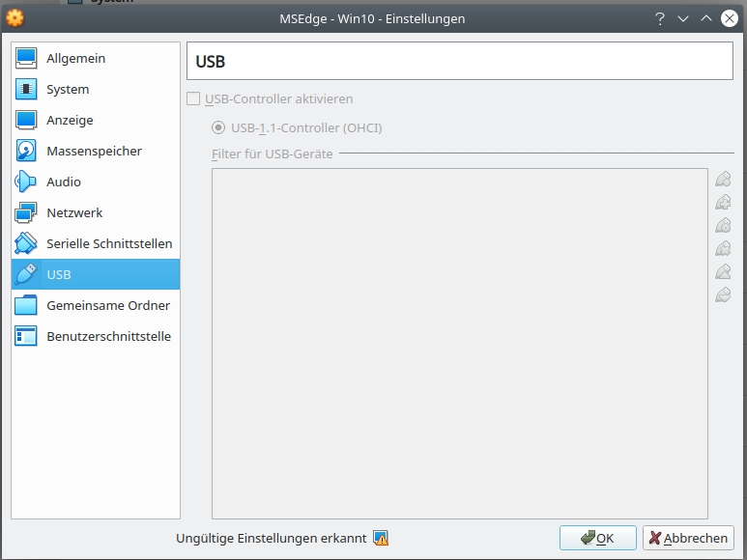This screenshot has width=747, height=560.
Task: Confirm settings with OK button
Action: [x=597, y=538]
